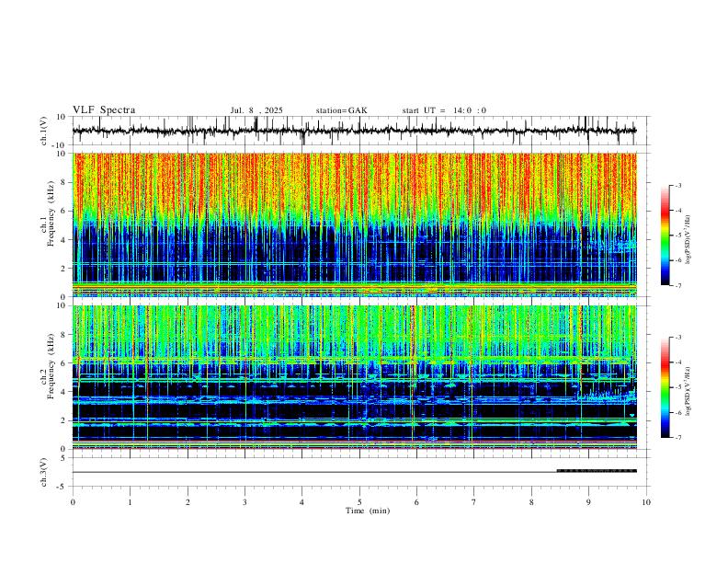This screenshot has height=563, width=728.
Task: Click the 'VLF Spectra' title text
Action: click(104, 110)
